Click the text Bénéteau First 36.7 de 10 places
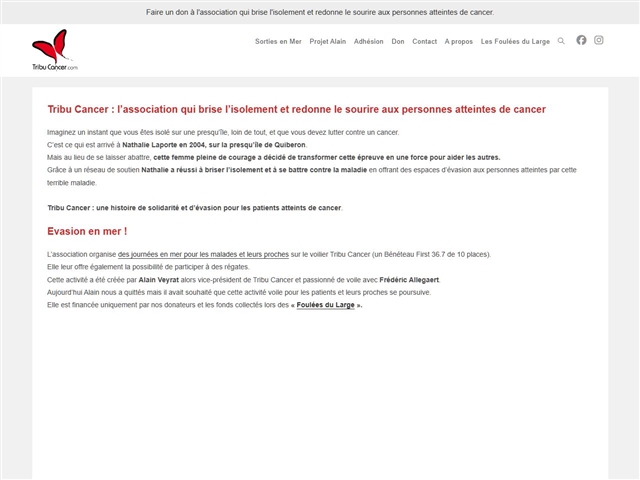The image size is (640, 480). pos(436,254)
